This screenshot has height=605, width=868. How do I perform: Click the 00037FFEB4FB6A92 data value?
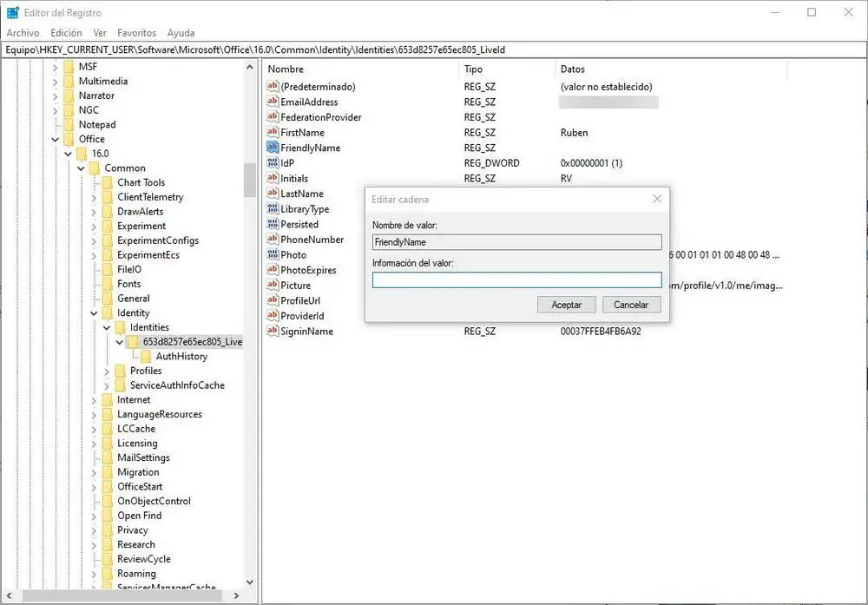601,331
